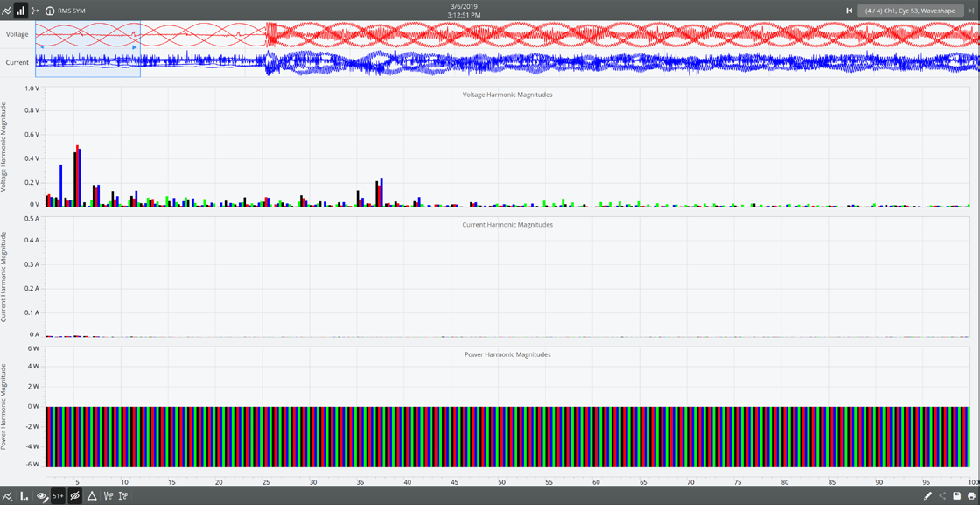Screen dimensions: 980x505
Task: Click the Voltage Harmonic Magnitudes chart title
Action: tap(507, 95)
